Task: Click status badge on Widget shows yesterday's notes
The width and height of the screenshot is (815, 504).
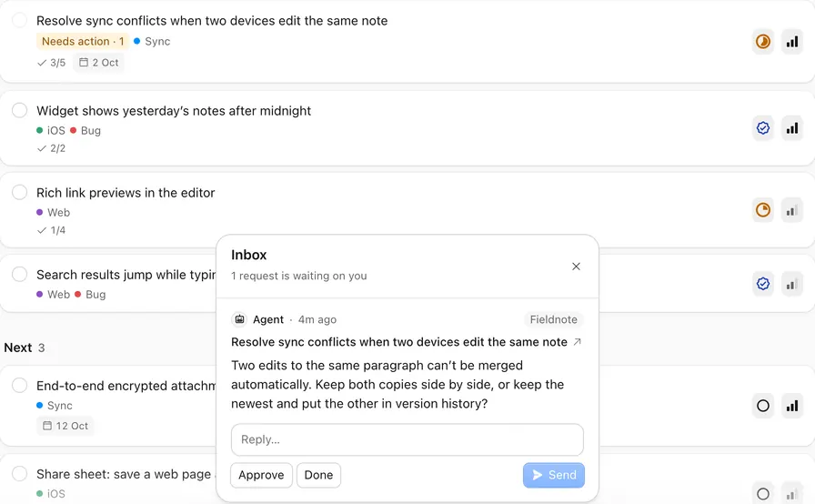Action: click(762, 127)
